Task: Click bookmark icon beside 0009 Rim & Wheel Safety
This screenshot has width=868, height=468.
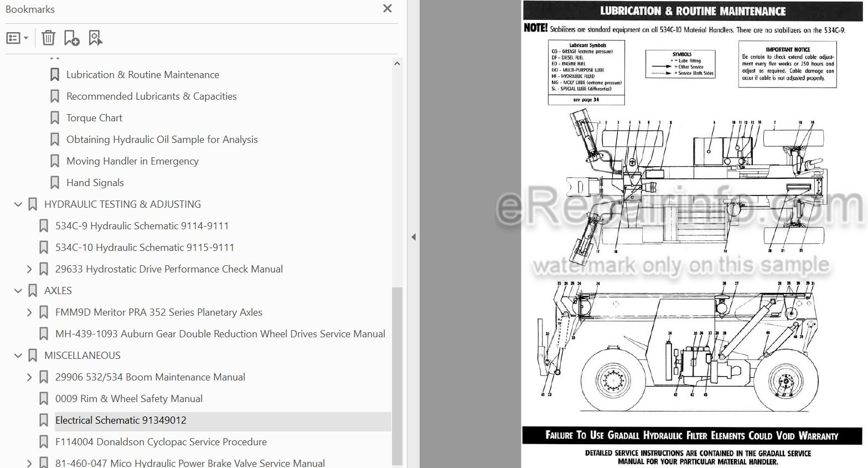Action: [44, 399]
